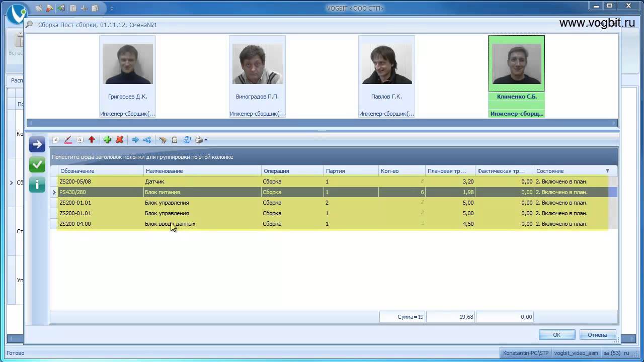Click the VOGBIT round application logo button
644x362 pixels.
click(x=17, y=14)
